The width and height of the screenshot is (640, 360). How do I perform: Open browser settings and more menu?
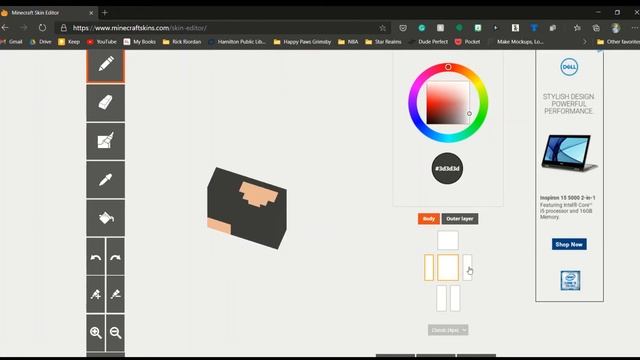coord(635,28)
